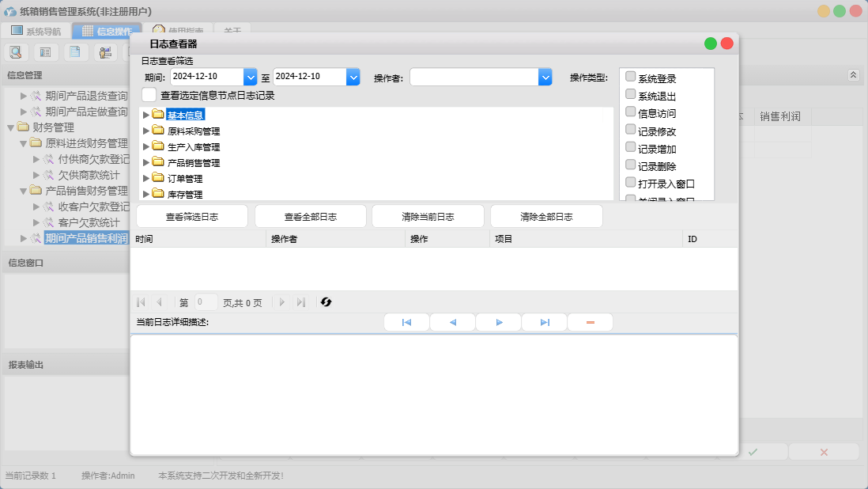Jump to last log record blue arrow

pos(545,323)
